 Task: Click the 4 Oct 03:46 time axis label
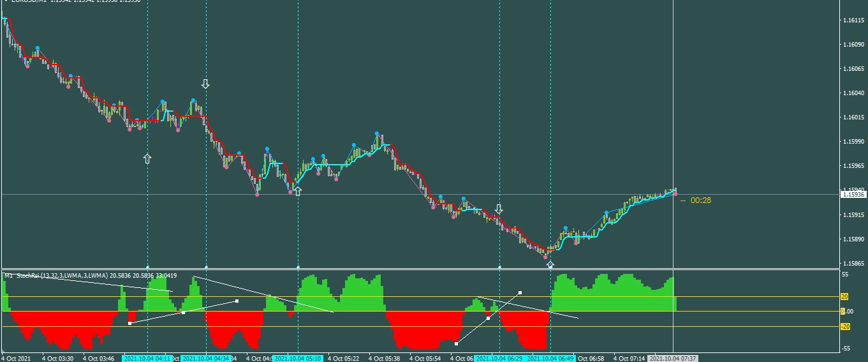pos(98,359)
